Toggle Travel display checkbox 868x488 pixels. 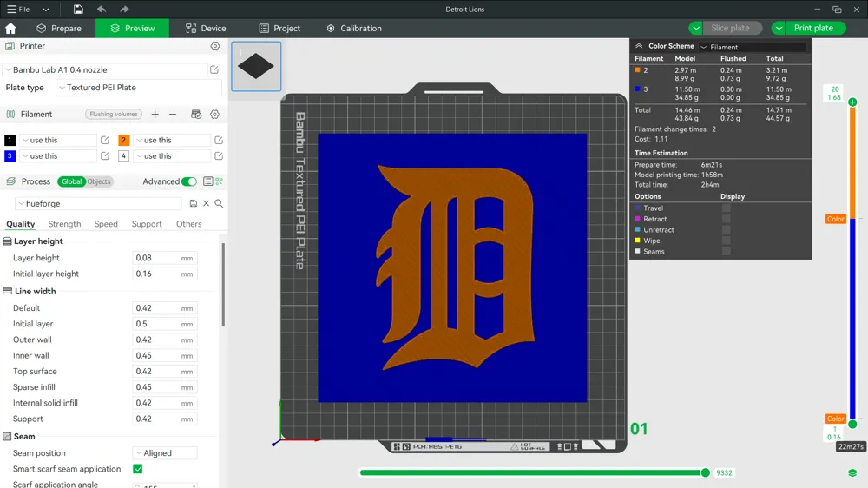(727, 208)
